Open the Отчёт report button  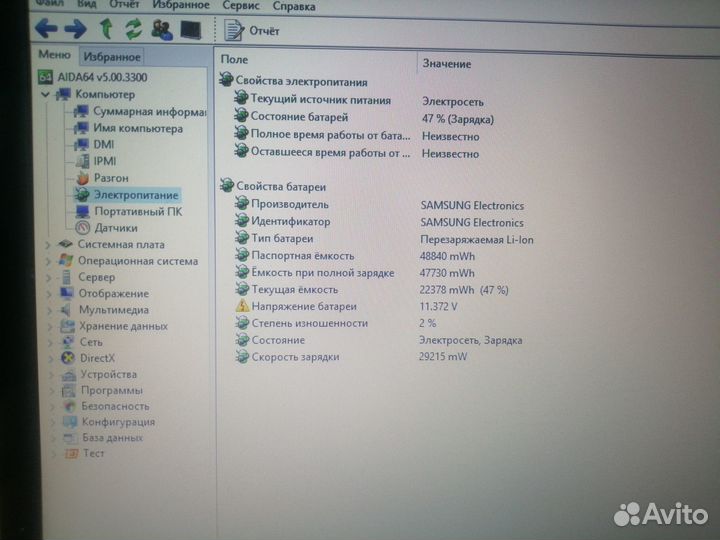(252, 30)
